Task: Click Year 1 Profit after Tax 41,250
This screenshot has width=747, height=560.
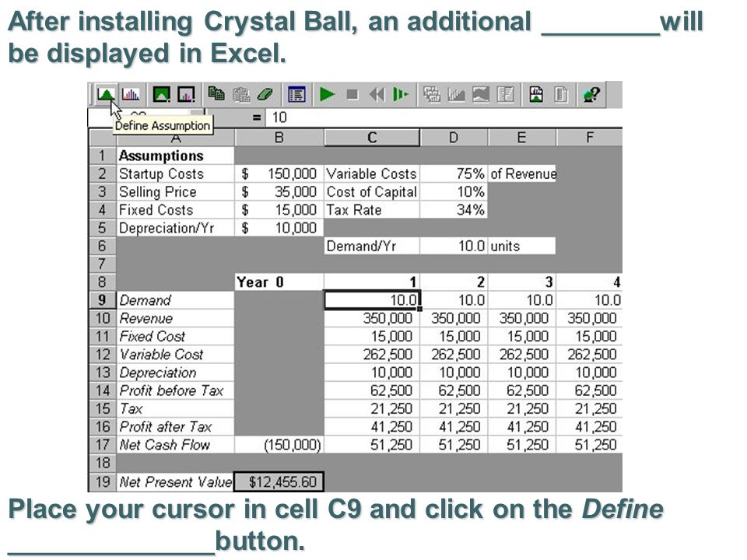Action: [x=372, y=427]
